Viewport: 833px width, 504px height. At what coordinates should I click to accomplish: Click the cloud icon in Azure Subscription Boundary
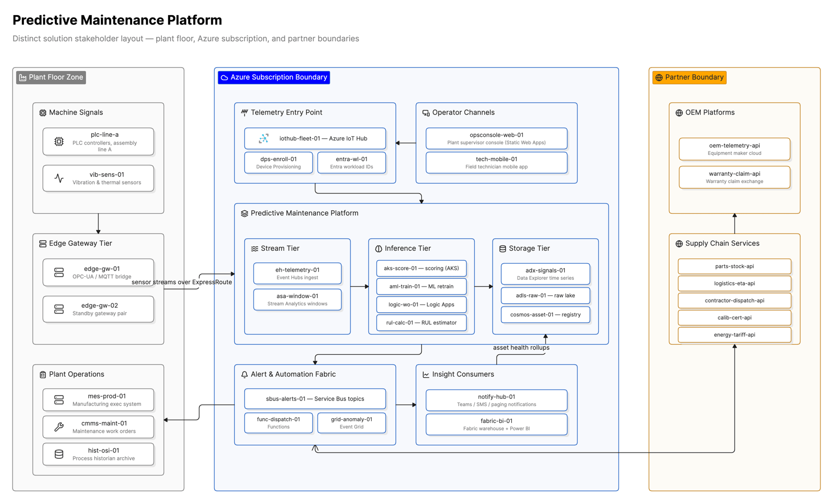tap(224, 77)
